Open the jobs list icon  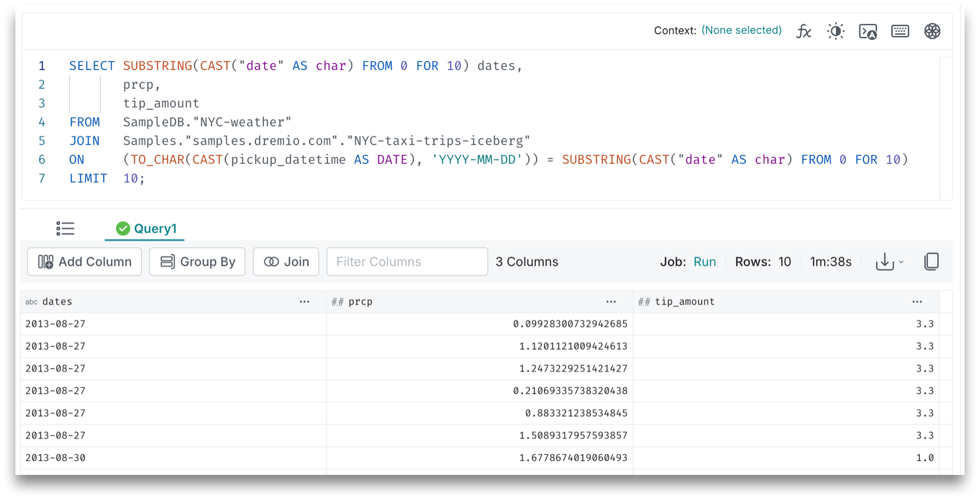[65, 228]
